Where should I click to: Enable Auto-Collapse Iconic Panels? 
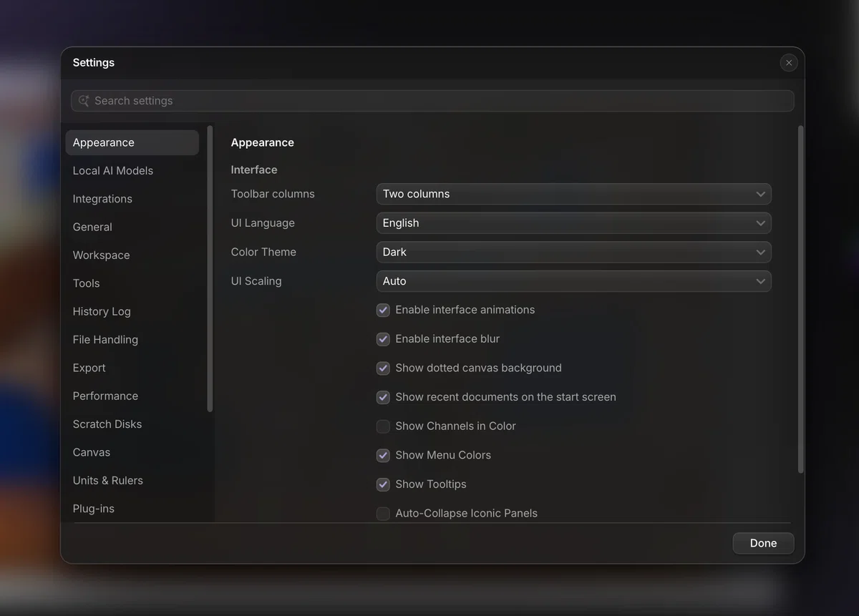[383, 514]
